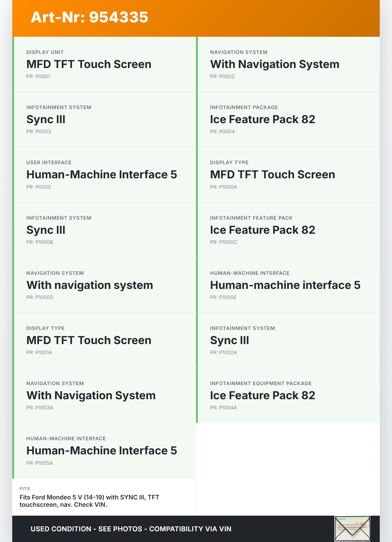392x542 pixels.
Task: Click the Display Type card with PR P1001A
Action: click(104, 340)
